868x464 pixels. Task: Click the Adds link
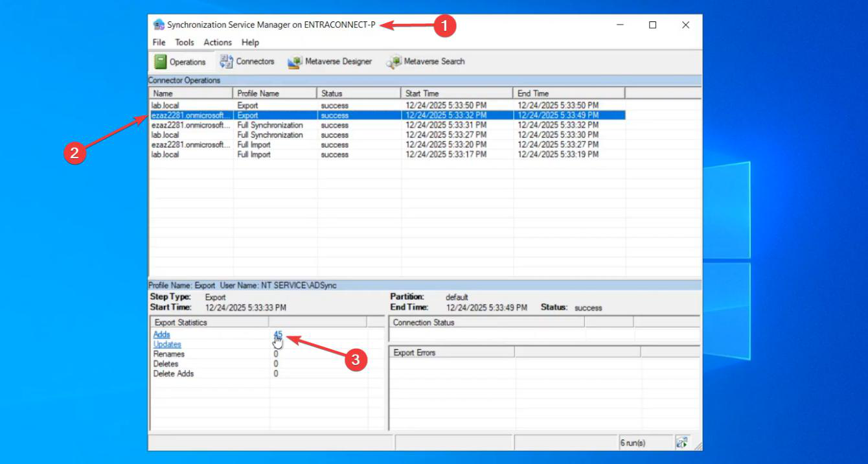[x=162, y=334]
